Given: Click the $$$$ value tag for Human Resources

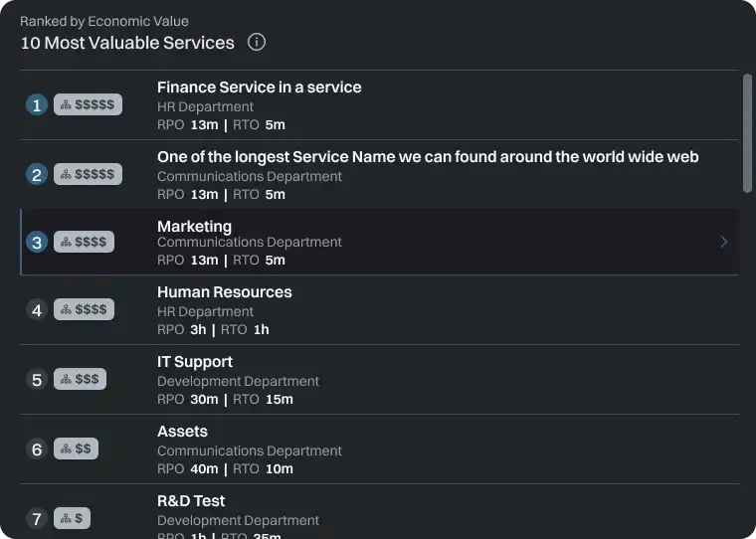Looking at the screenshot, I should click(x=84, y=309).
